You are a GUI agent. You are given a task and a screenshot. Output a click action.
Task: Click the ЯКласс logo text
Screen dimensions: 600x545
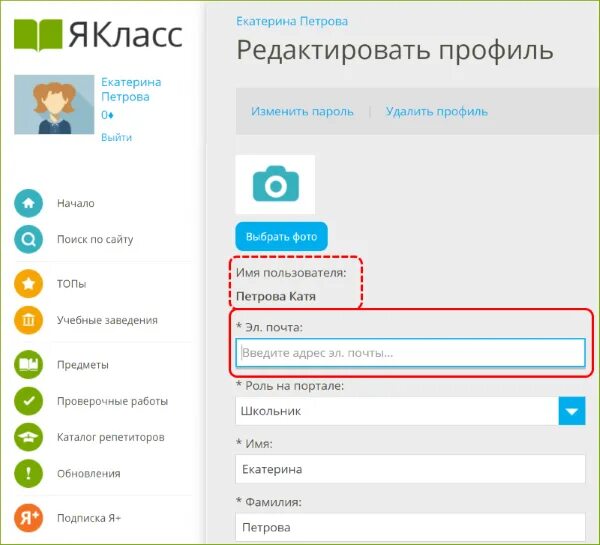pos(126,35)
